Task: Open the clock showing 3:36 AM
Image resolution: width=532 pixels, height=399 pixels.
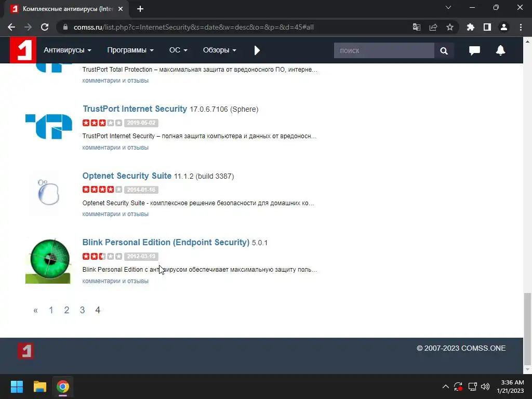Action: coord(510,387)
